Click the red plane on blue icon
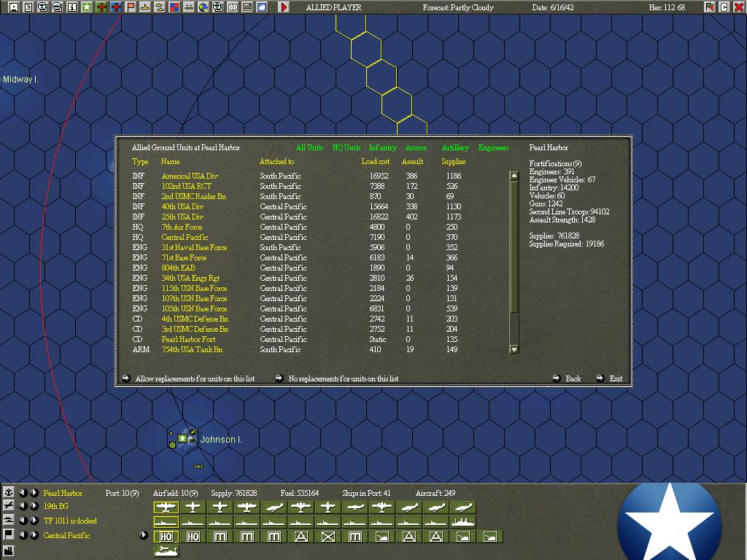 116,7
